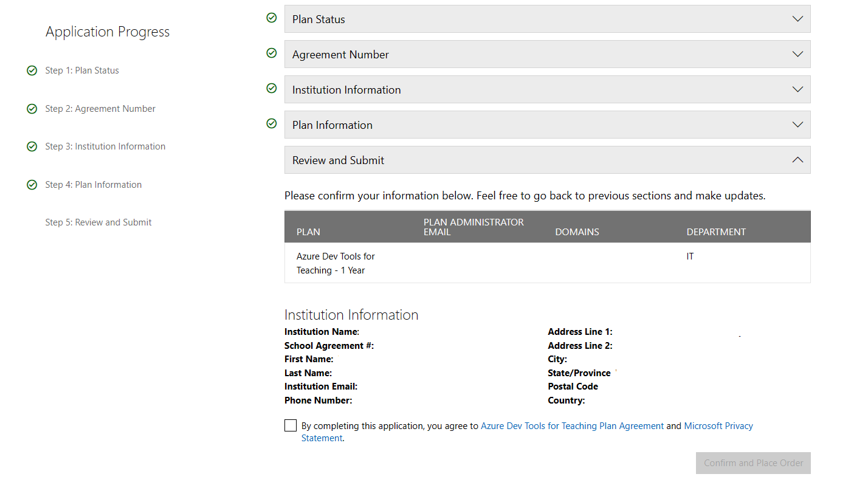Open the Plan Information accordion header title

pyautogui.click(x=332, y=125)
